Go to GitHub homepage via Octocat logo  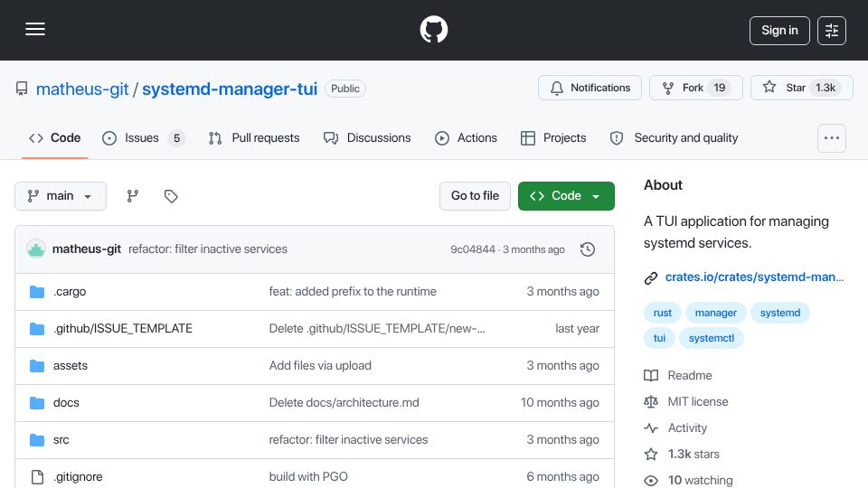[433, 29]
